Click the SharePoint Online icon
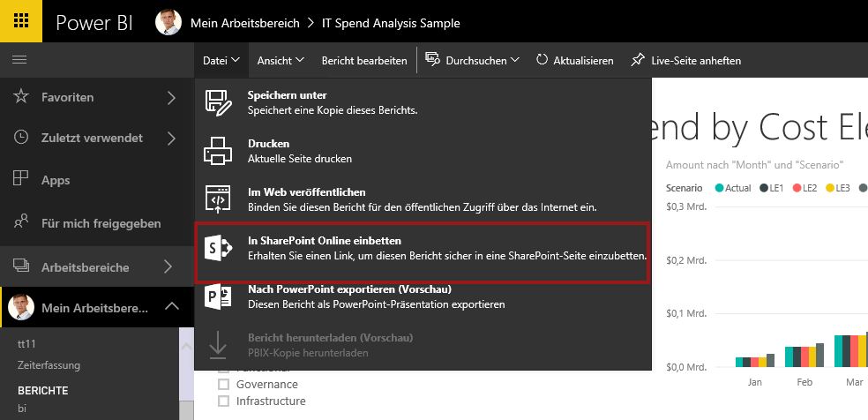The height and width of the screenshot is (420, 868). coord(218,248)
